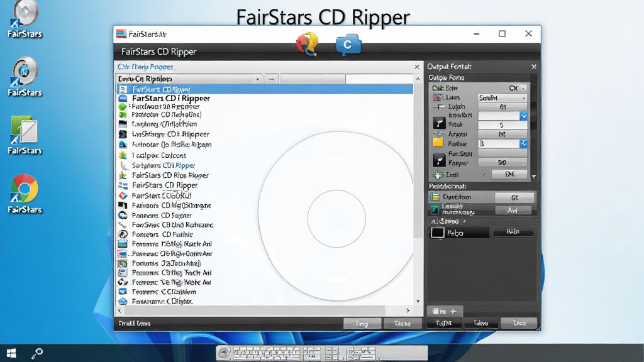The width and height of the screenshot is (644, 362).
Task: Click the green plus icon in Output panel
Action: pyautogui.click(x=438, y=175)
